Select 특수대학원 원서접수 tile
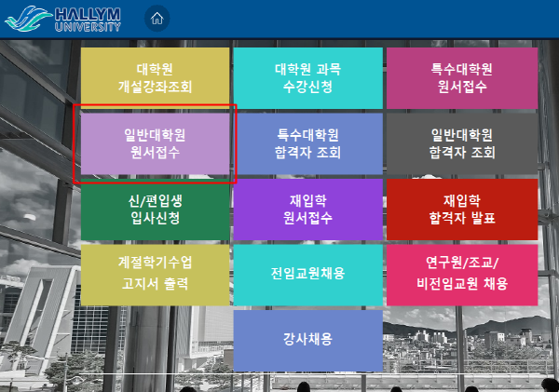This screenshot has height=392, width=559. click(x=461, y=78)
